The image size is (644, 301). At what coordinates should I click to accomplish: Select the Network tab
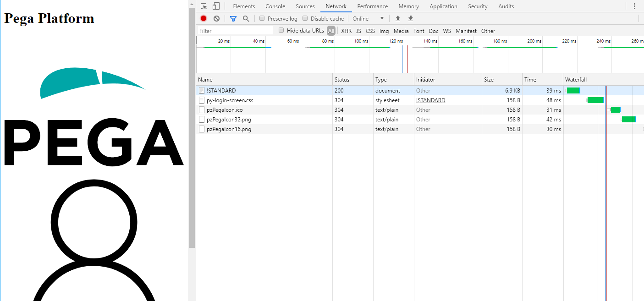(x=336, y=6)
